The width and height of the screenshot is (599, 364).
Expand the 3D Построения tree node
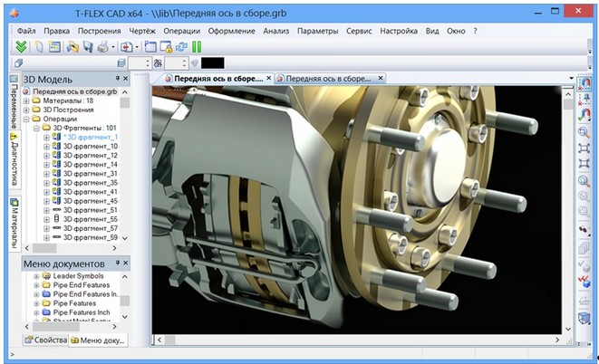[x=26, y=110]
